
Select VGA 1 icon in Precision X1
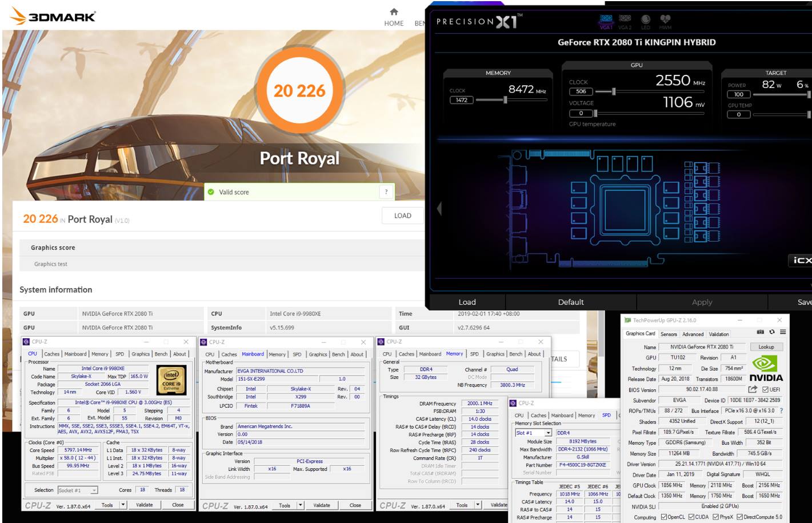tap(606, 21)
